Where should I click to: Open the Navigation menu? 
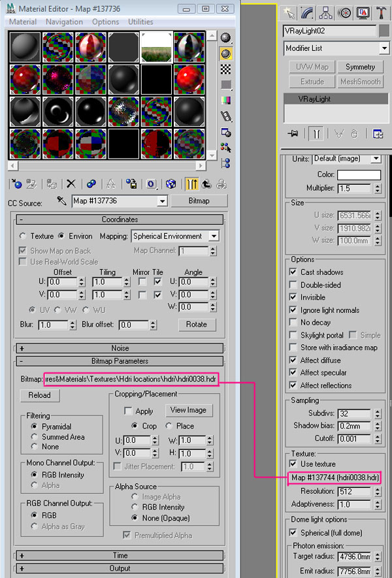coord(64,22)
